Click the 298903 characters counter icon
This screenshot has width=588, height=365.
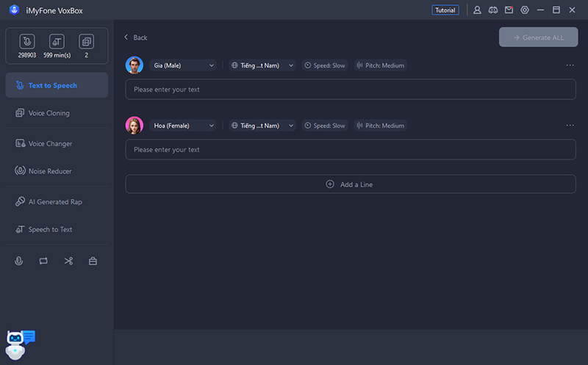(27, 42)
